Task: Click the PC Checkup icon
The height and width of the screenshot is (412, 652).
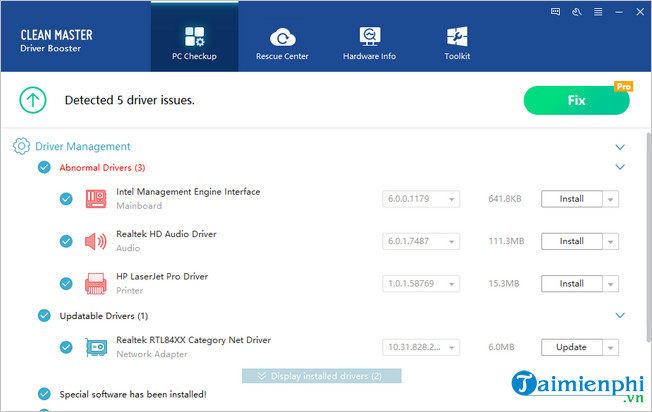Action: (194, 37)
